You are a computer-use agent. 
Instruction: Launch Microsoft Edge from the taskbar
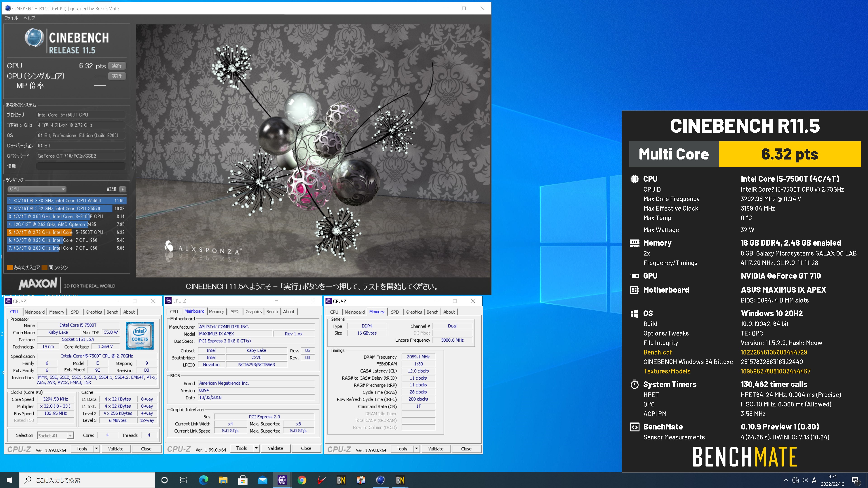pos(203,480)
